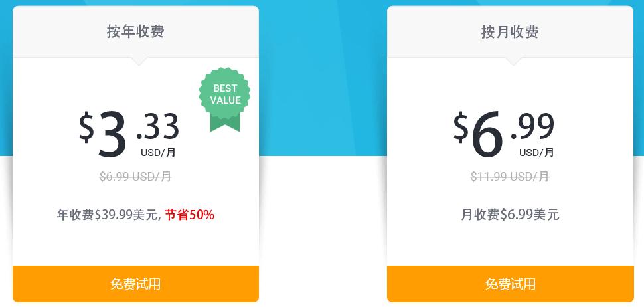644x307 pixels.
Task: Click the large .33 cents in yearly price
Action: (x=158, y=127)
